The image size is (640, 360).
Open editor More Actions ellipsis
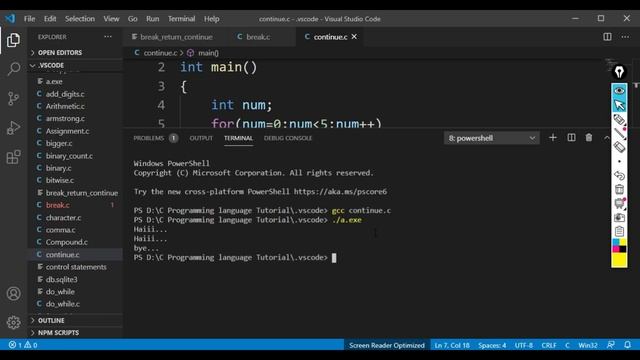point(625,37)
